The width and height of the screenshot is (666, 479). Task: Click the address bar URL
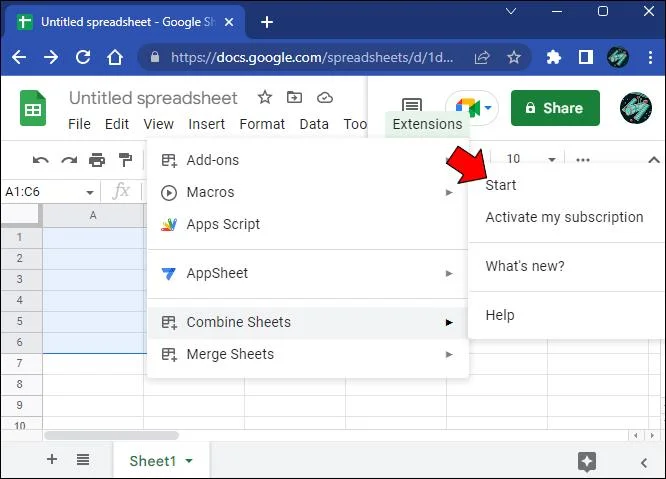312,57
